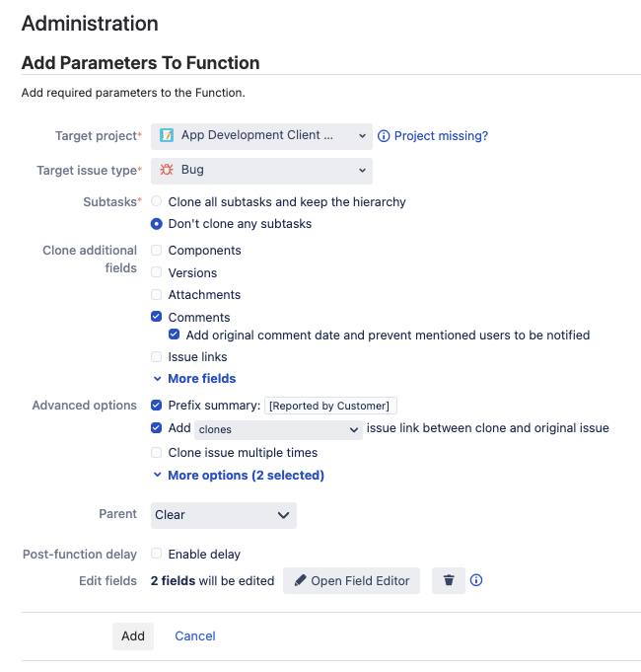Image resolution: width=641 pixels, height=672 pixels.
Task: Click the trash icon beside Open Field Editor
Action: click(449, 581)
